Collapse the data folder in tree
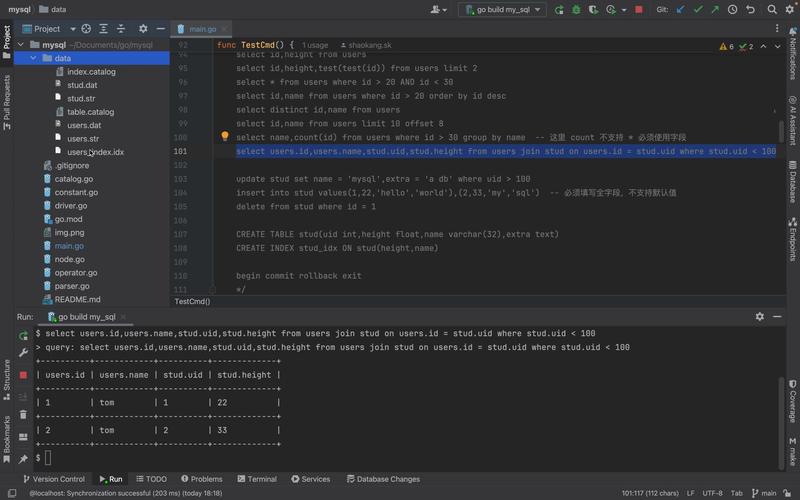The height and width of the screenshot is (500, 800). (34, 58)
